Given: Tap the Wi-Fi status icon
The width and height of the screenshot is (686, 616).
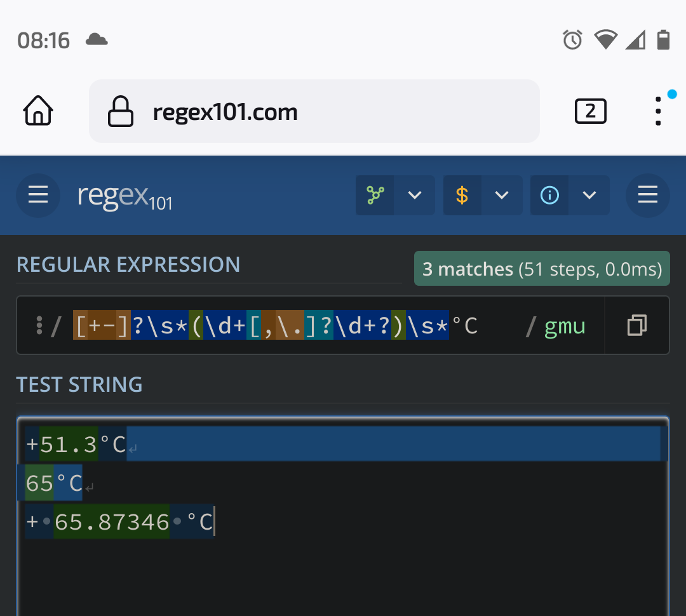Looking at the screenshot, I should point(605,40).
